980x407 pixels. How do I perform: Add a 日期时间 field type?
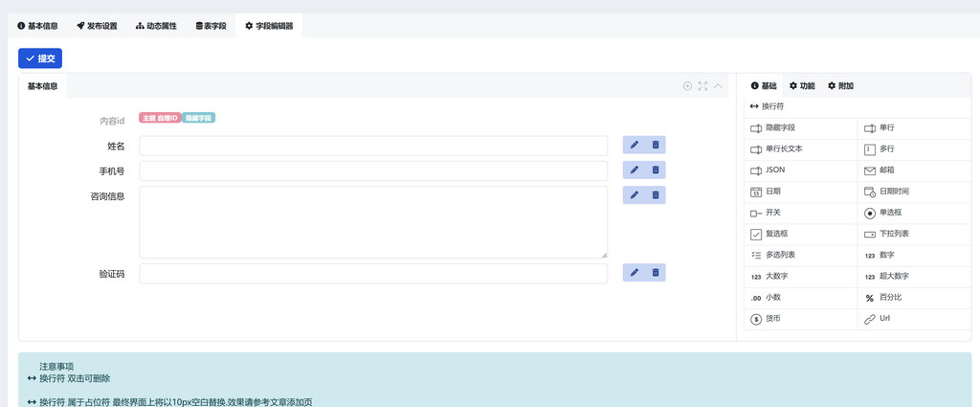click(893, 192)
